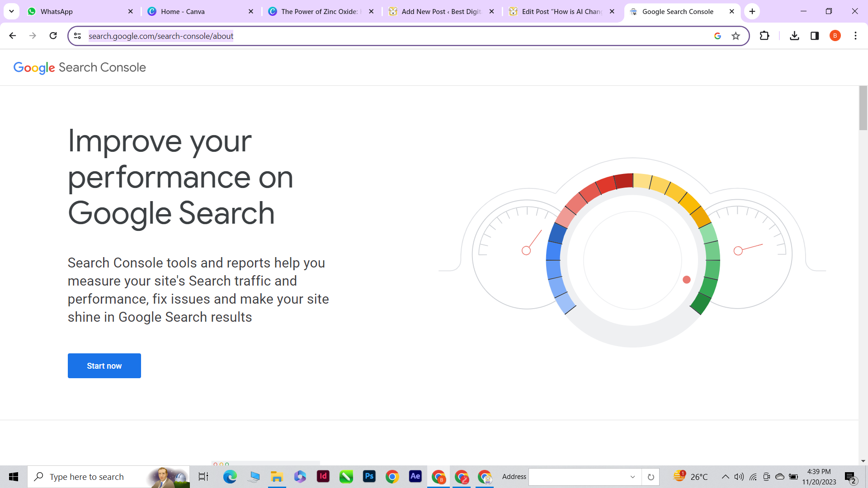
Task: Click the browser forward arrow
Action: (x=33, y=36)
